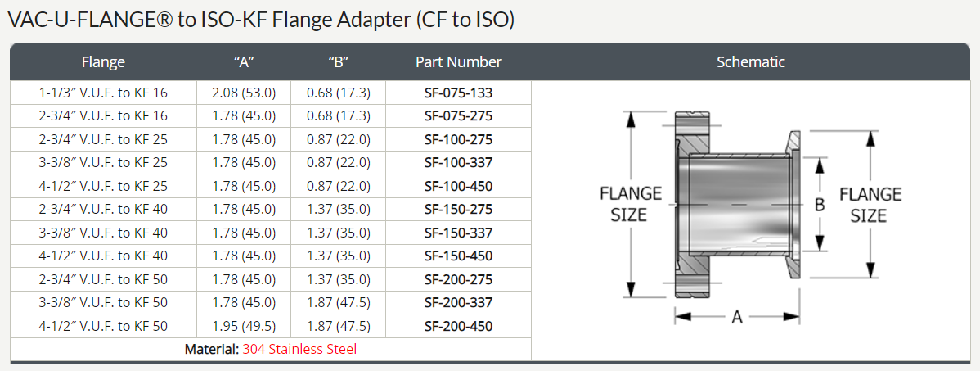Click the Schematic column header
Image resolution: width=980 pixels, height=371 pixels.
751,62
